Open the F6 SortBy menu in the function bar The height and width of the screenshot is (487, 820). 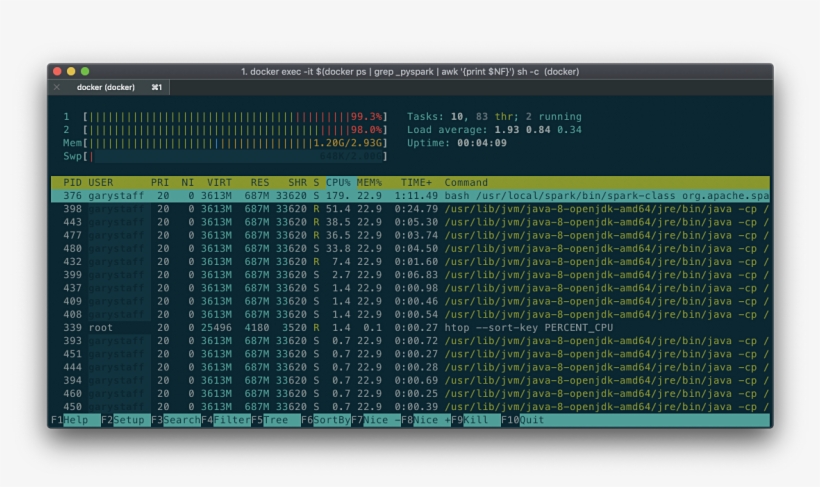point(326,420)
